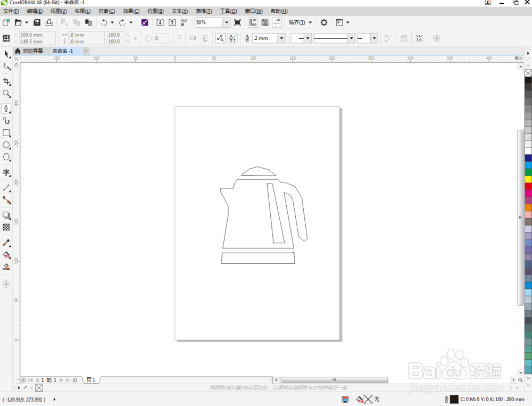This screenshot has height=406, width=532.
Task: Print the document
Action: coord(49,22)
